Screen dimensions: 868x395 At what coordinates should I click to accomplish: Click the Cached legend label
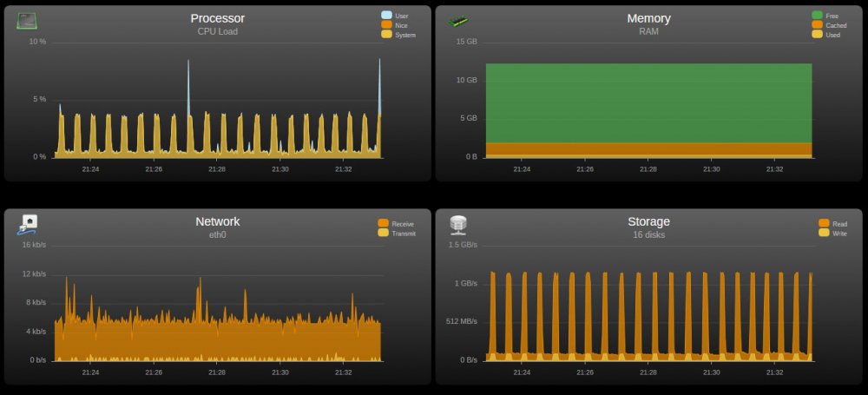[x=836, y=25]
